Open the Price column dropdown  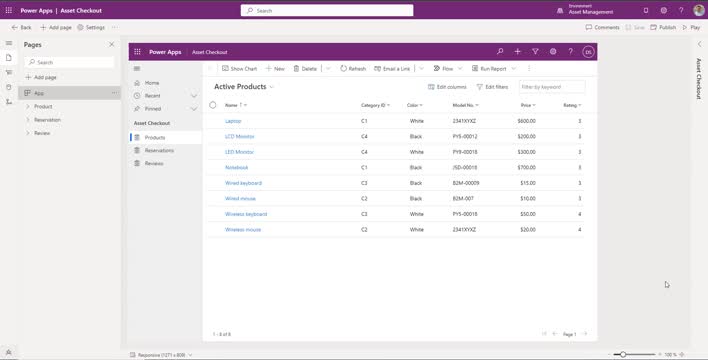tap(534, 105)
